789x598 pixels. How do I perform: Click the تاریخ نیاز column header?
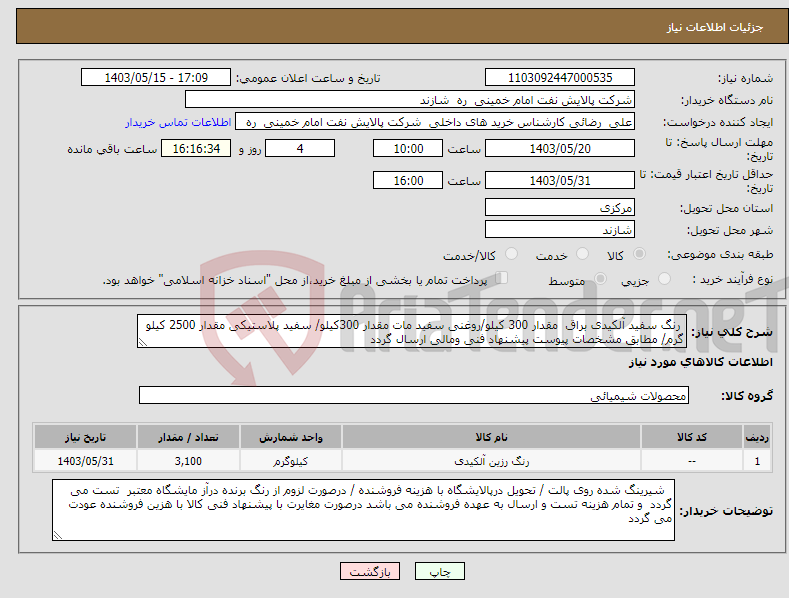click(x=86, y=437)
